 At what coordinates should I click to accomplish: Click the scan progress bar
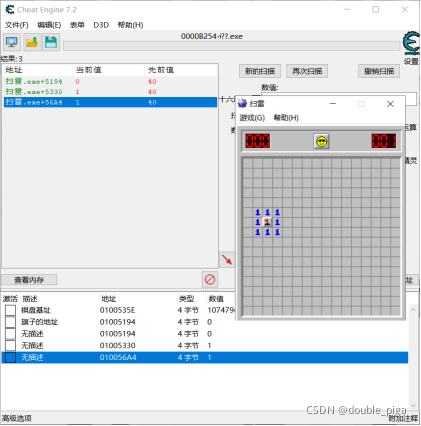232,46
